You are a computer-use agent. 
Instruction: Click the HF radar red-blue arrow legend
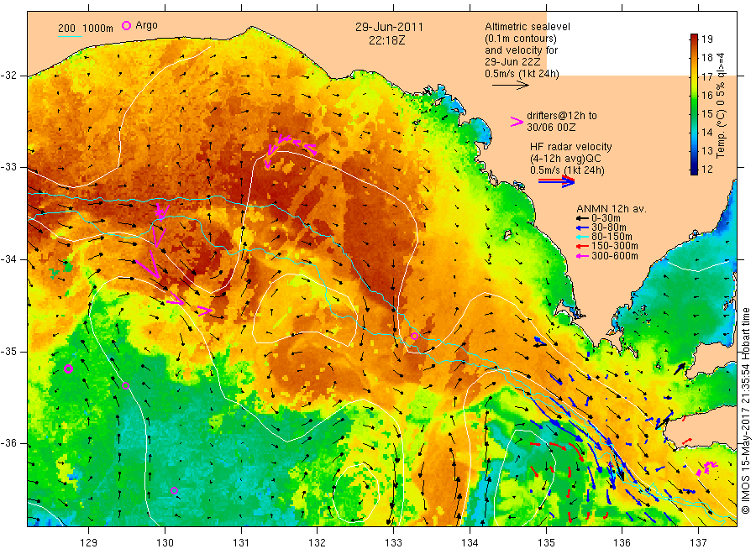click(x=556, y=181)
